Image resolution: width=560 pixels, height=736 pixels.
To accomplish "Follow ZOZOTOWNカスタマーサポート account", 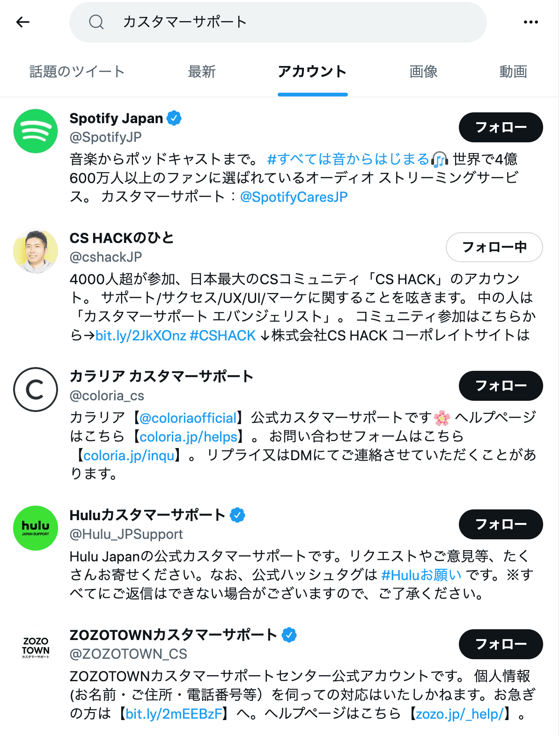I will click(x=501, y=644).
